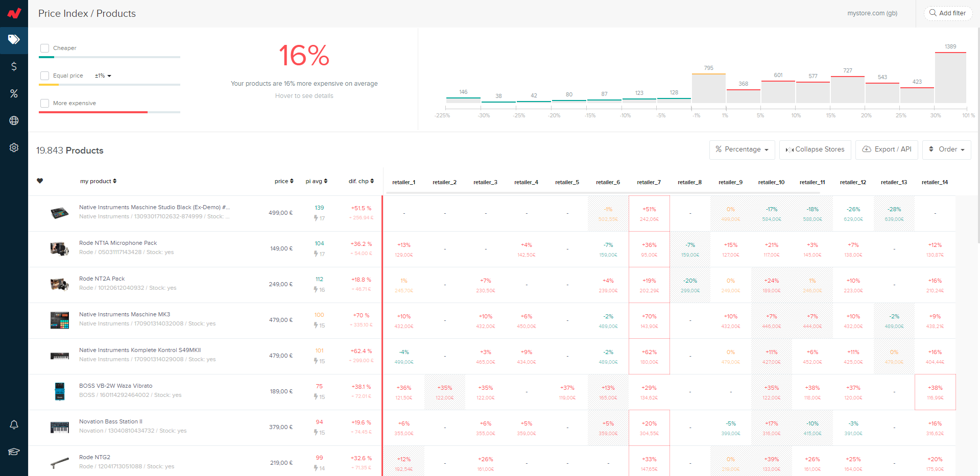Open the dollar sign sidebar section
Image resolution: width=980 pixels, height=476 pixels.
(x=14, y=66)
